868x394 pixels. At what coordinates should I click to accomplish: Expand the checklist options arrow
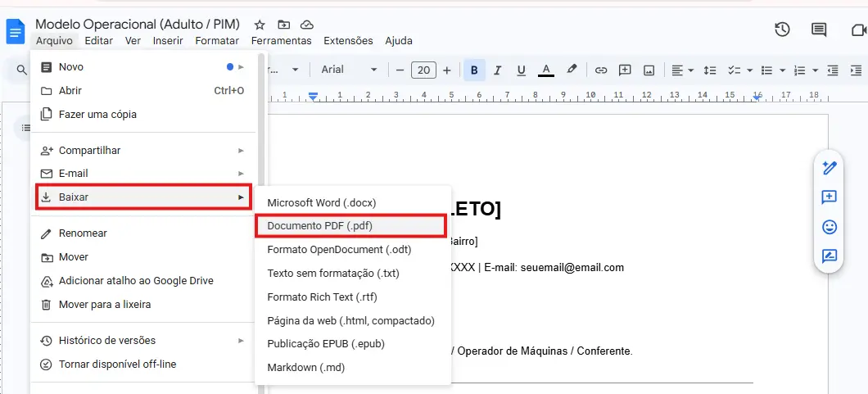click(x=749, y=70)
